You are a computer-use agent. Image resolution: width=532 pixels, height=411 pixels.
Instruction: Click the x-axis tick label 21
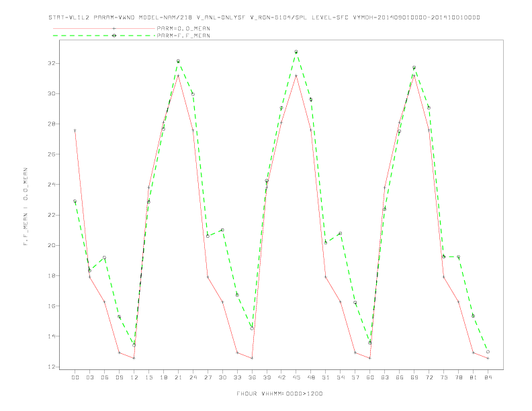point(178,377)
